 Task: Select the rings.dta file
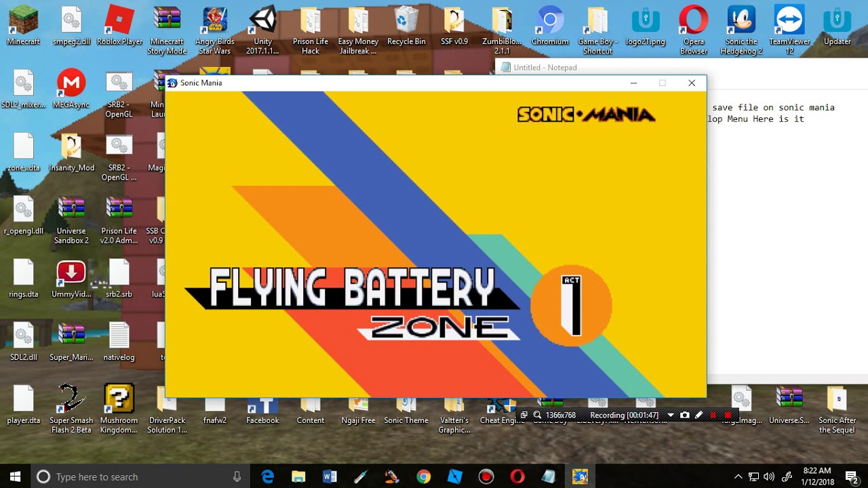click(x=24, y=279)
